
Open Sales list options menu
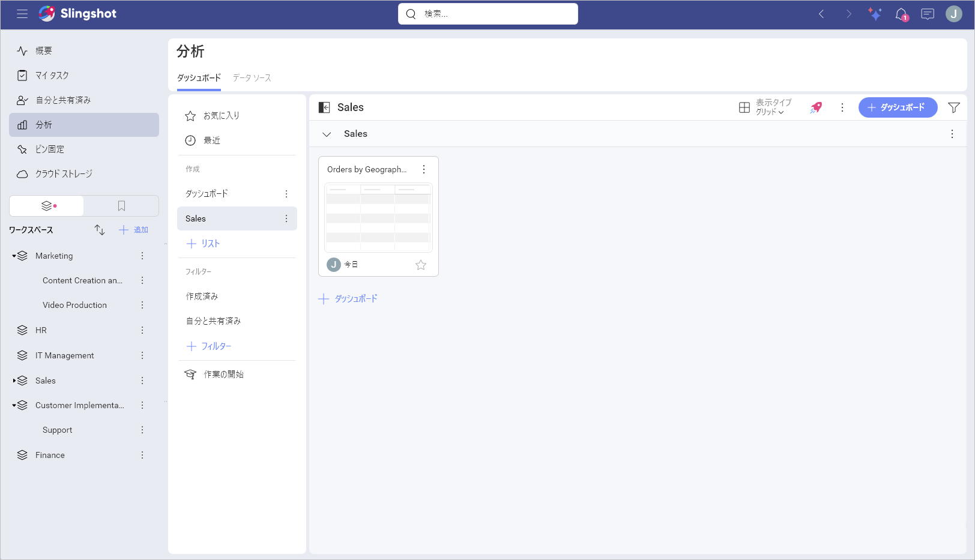286,218
